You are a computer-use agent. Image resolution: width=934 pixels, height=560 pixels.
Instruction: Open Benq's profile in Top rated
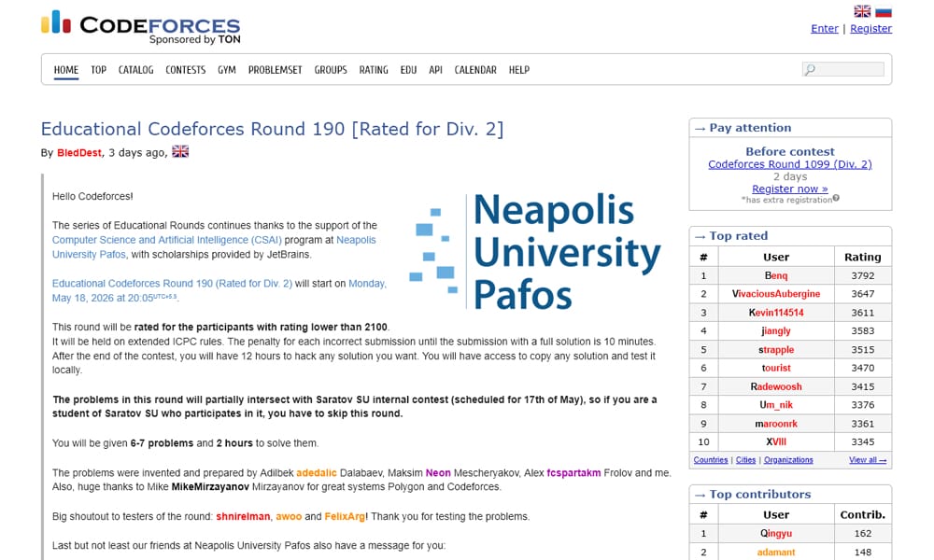coord(776,275)
